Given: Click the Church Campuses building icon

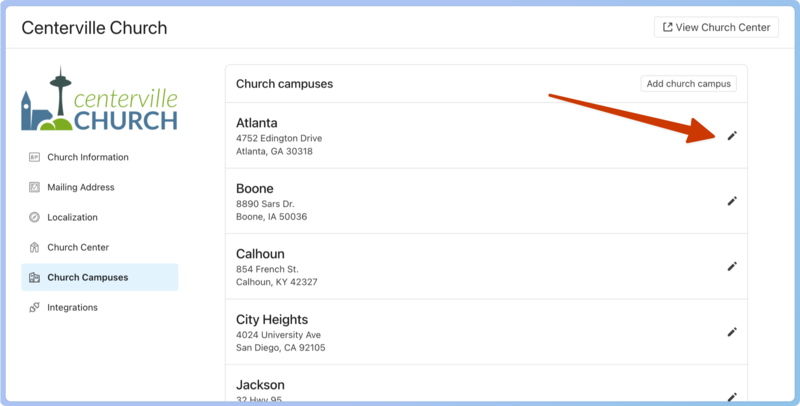Looking at the screenshot, I should (34, 277).
